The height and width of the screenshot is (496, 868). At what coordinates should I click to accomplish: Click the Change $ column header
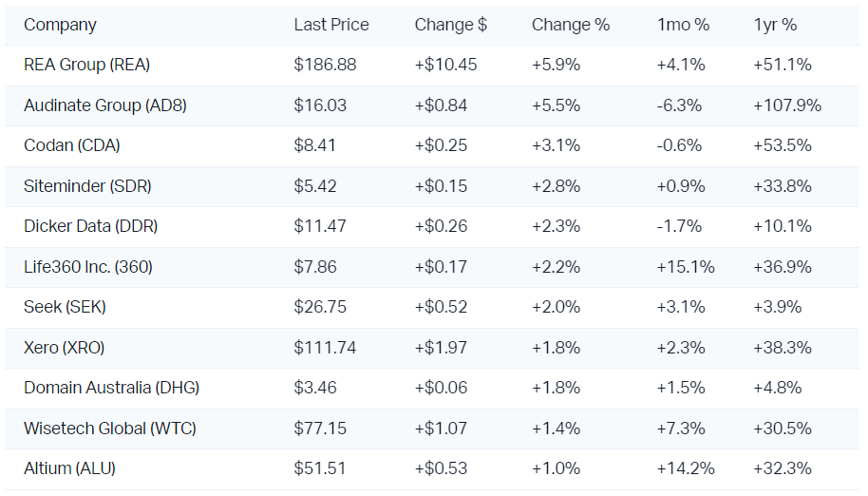450,25
